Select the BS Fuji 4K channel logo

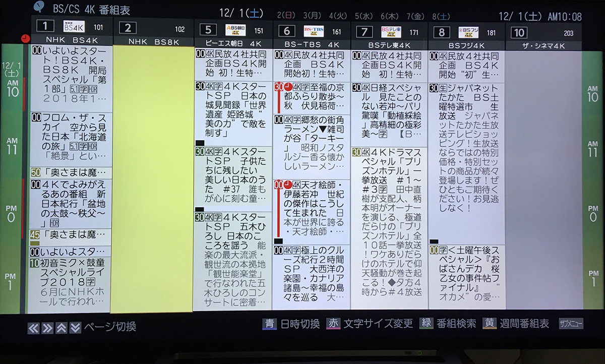point(468,32)
